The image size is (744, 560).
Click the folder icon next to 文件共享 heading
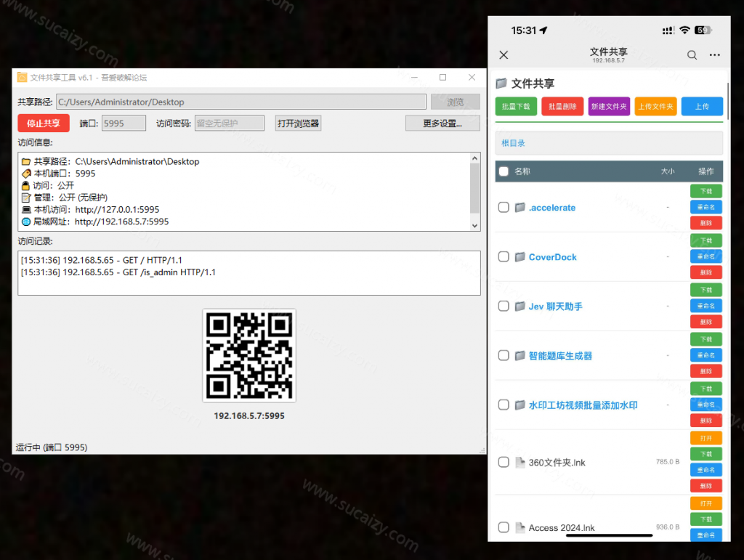click(501, 84)
